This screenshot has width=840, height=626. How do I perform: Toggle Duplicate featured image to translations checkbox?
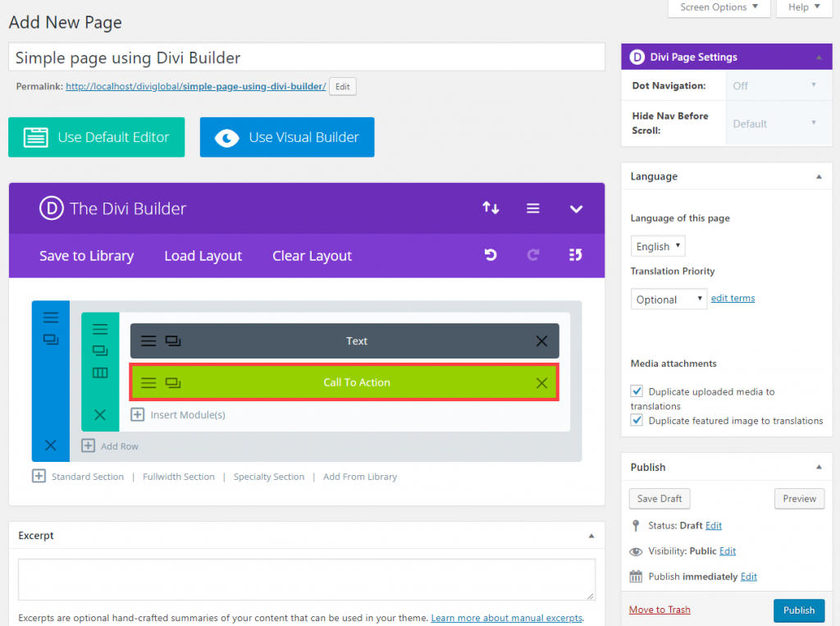[637, 420]
